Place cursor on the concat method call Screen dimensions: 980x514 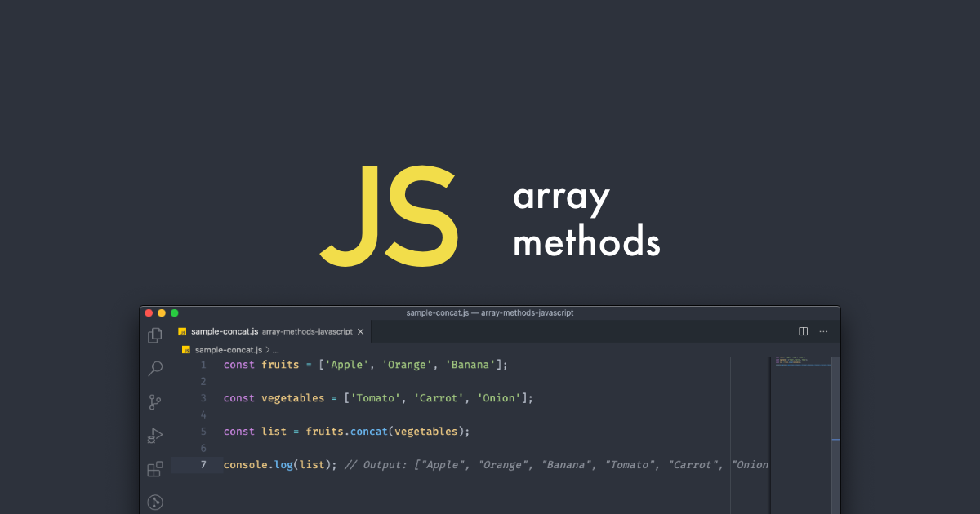click(368, 432)
